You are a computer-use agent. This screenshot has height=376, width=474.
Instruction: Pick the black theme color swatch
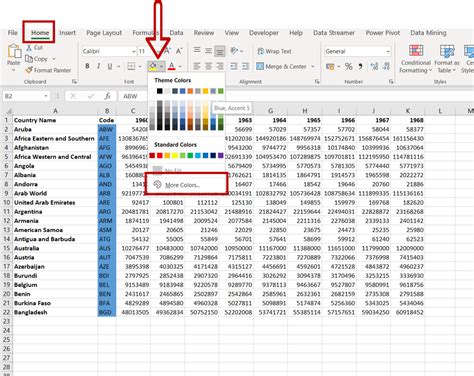click(160, 91)
